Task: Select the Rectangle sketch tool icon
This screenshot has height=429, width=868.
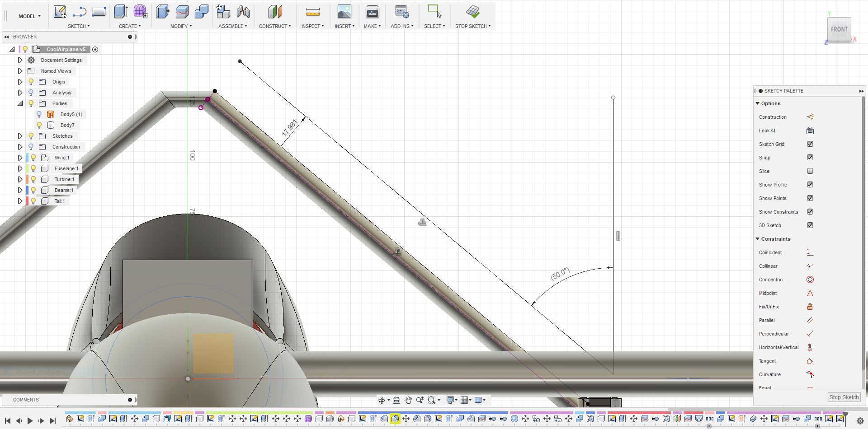Action: point(99,12)
